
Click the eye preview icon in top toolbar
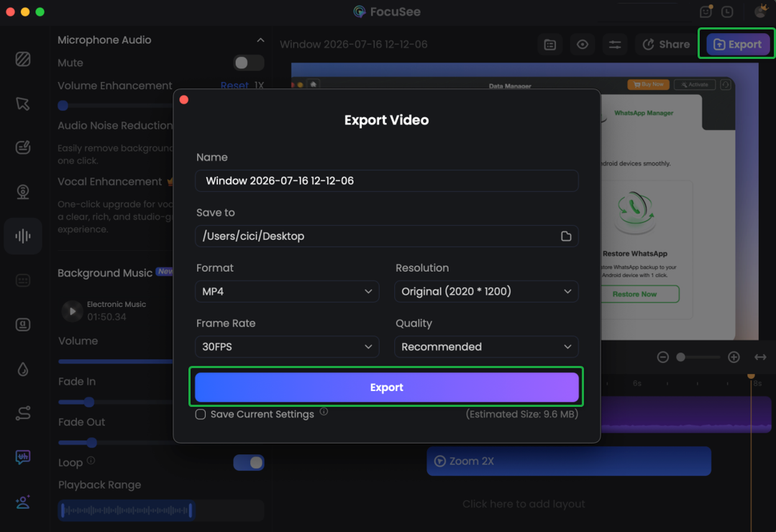click(583, 45)
